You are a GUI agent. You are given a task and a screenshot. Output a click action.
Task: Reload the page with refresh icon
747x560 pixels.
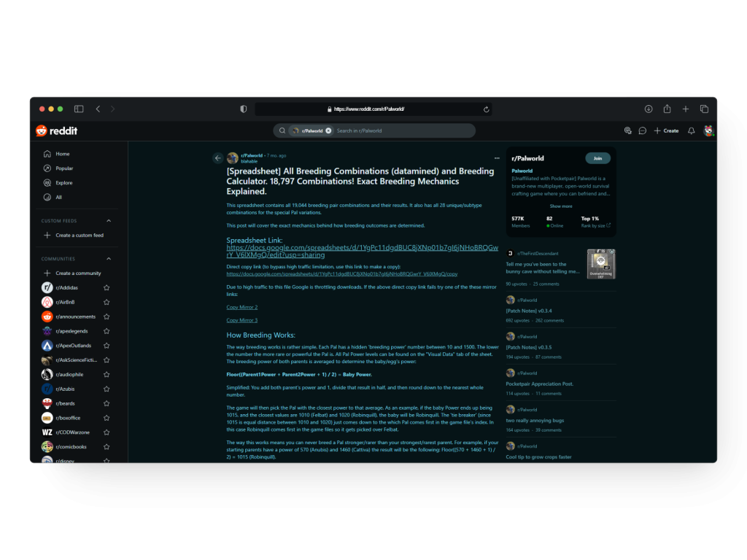486,109
